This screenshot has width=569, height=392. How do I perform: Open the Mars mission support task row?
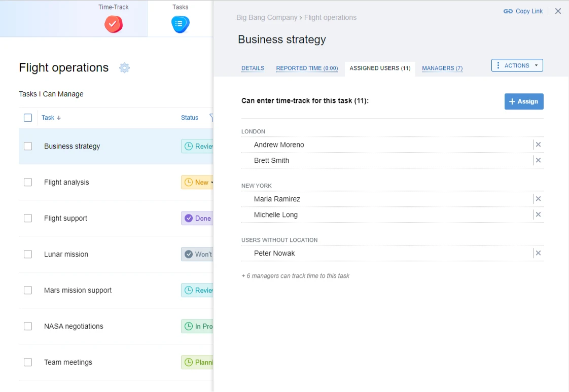click(x=78, y=291)
